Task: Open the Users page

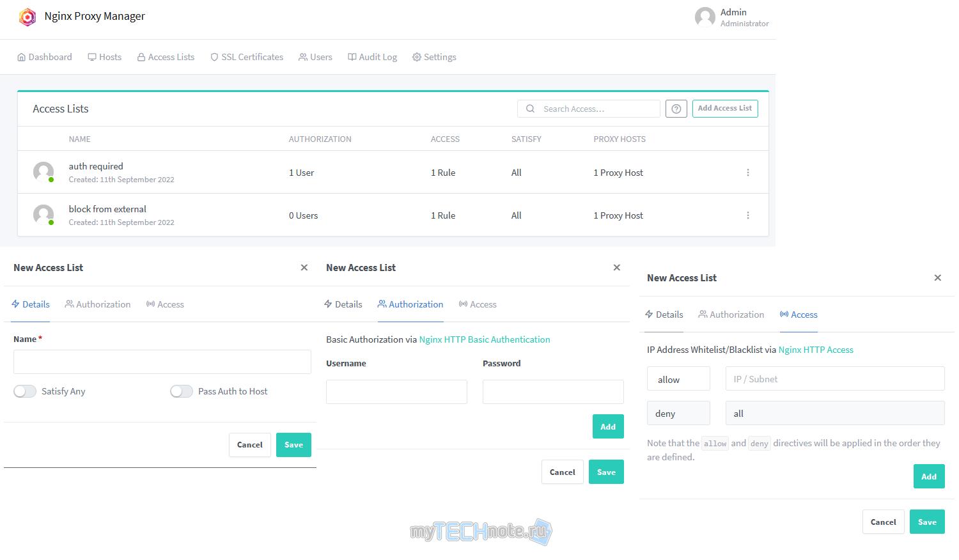Action: [x=315, y=57]
